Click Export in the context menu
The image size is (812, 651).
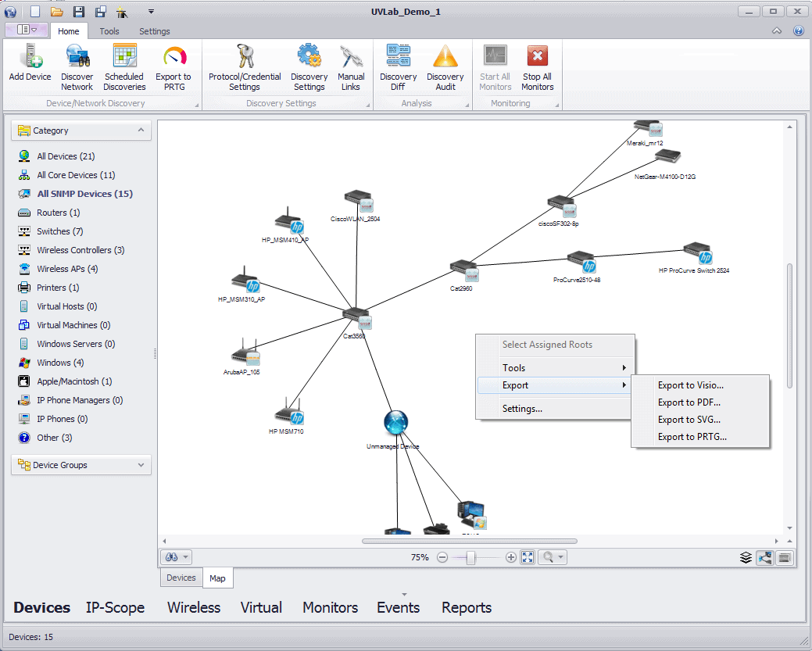555,385
